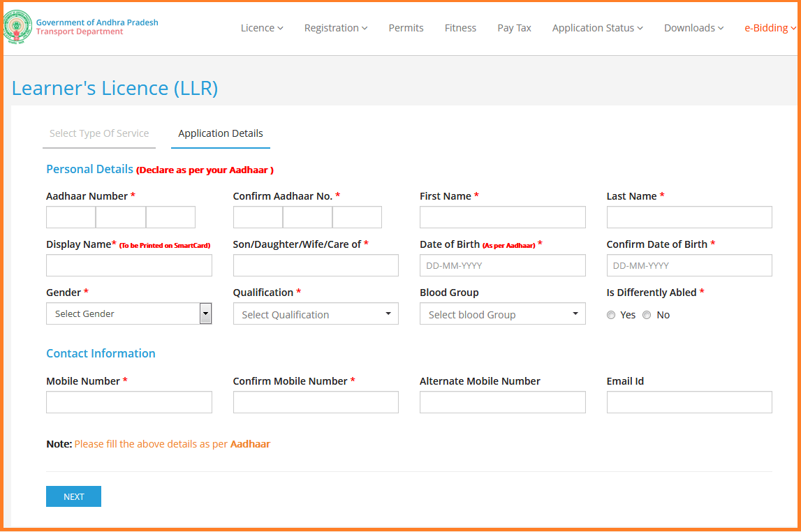The width and height of the screenshot is (801, 532).
Task: Focus second Aadhaar Number segment box
Action: pos(121,217)
